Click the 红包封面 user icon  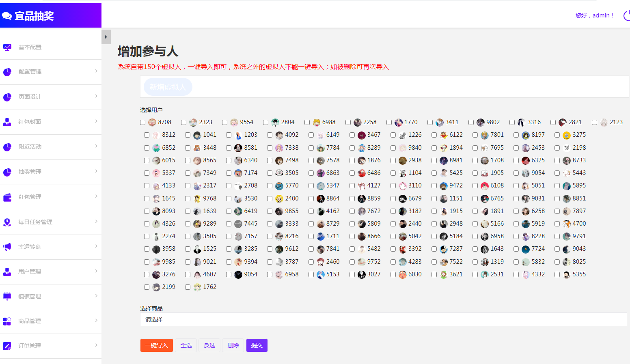[7, 122]
